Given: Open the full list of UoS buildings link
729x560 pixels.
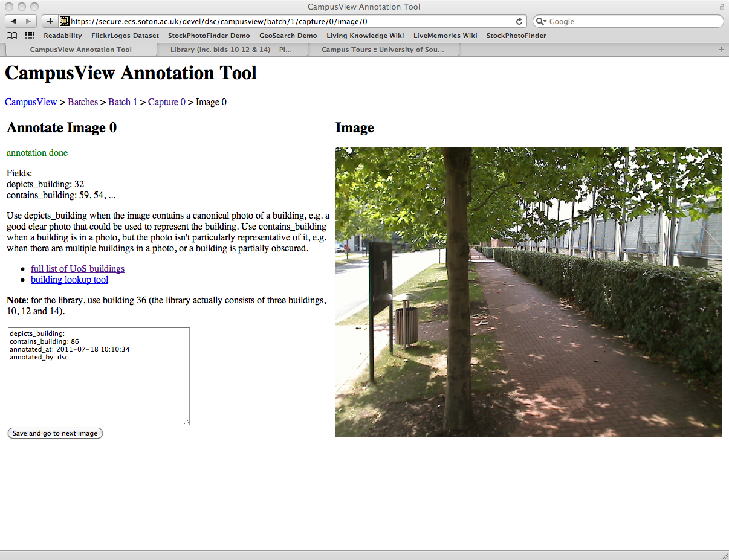Looking at the screenshot, I should (x=77, y=269).
